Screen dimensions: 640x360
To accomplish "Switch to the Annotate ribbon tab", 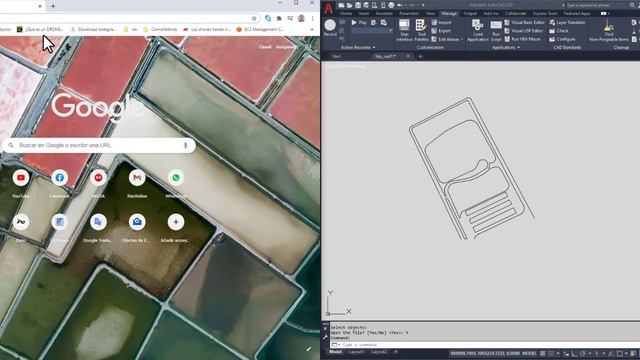I will click(x=384, y=13).
